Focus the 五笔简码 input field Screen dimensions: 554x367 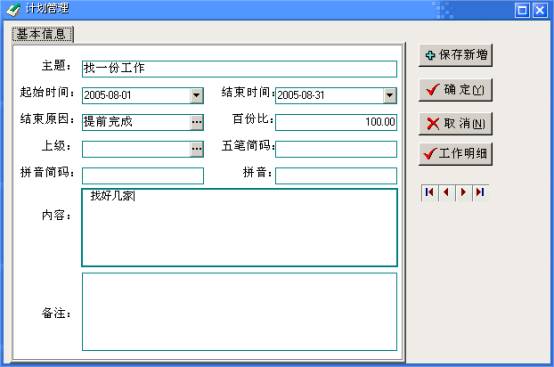pos(336,149)
